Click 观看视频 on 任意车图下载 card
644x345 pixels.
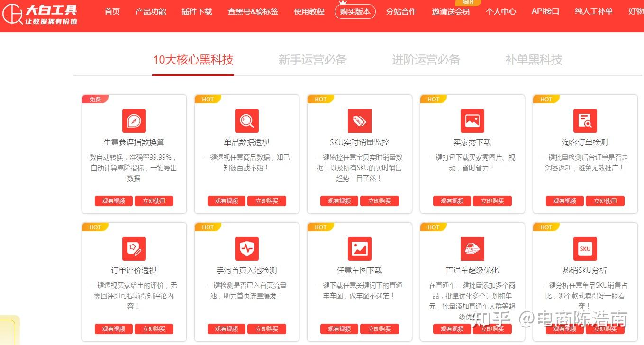(x=339, y=329)
